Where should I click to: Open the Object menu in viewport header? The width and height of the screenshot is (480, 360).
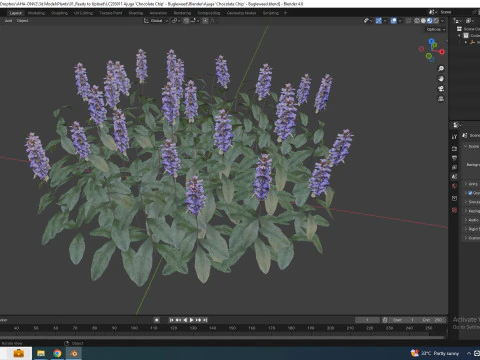tap(22, 21)
